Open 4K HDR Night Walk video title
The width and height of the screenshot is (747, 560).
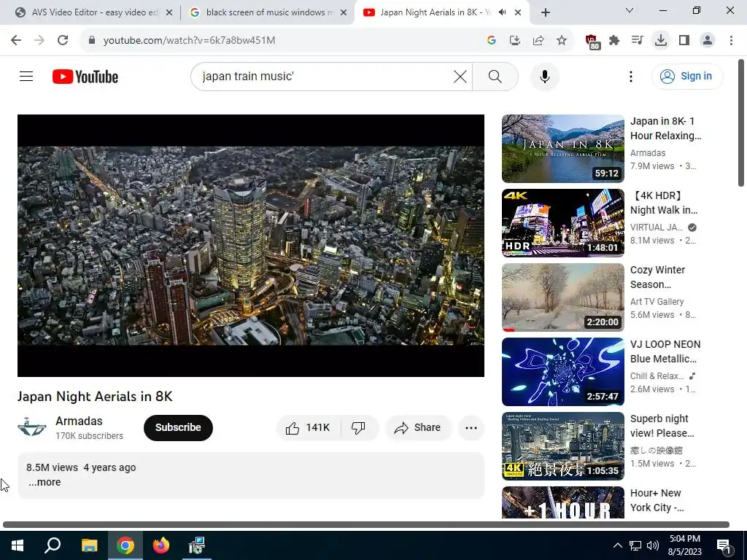tap(664, 203)
